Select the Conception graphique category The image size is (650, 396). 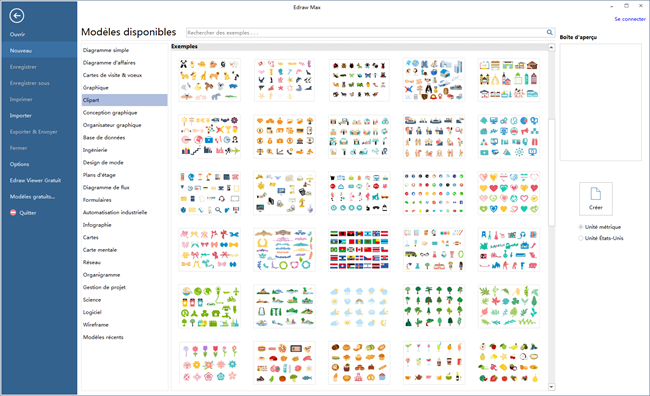coord(110,112)
